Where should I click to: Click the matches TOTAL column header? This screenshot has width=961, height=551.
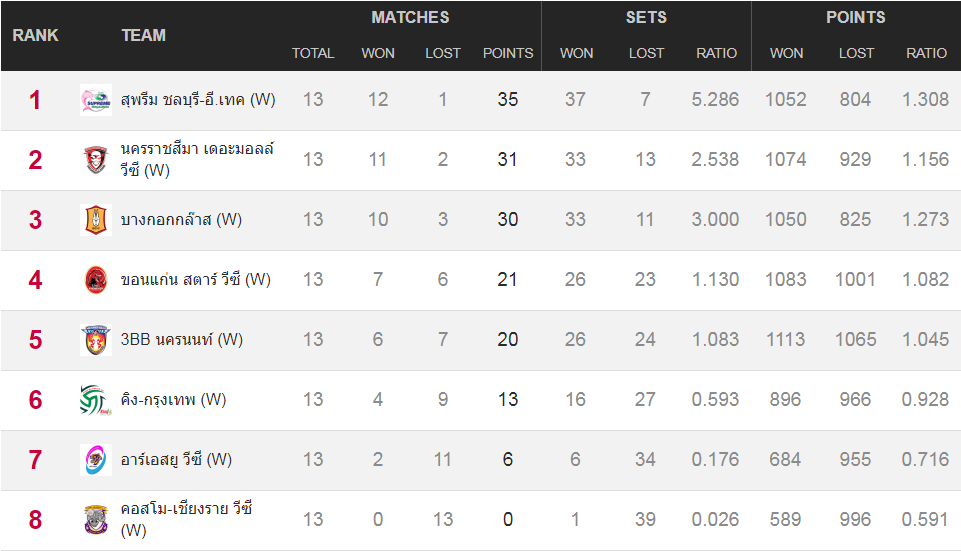tap(313, 53)
